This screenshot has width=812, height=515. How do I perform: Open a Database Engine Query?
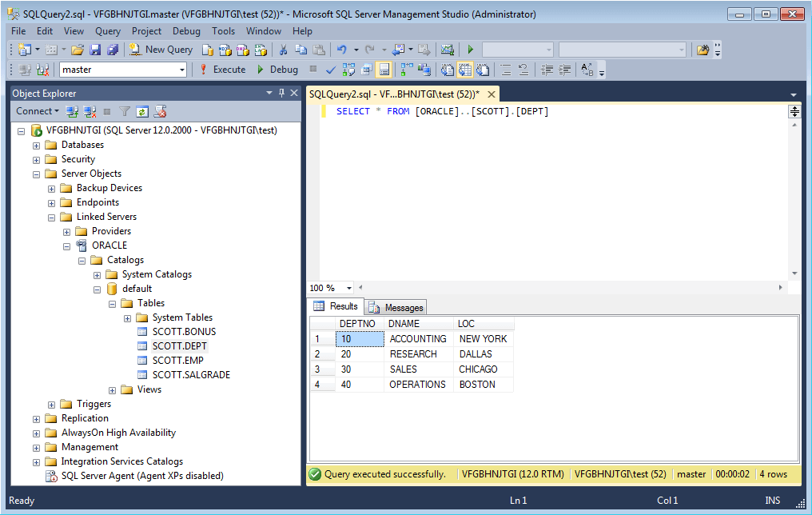point(208,50)
